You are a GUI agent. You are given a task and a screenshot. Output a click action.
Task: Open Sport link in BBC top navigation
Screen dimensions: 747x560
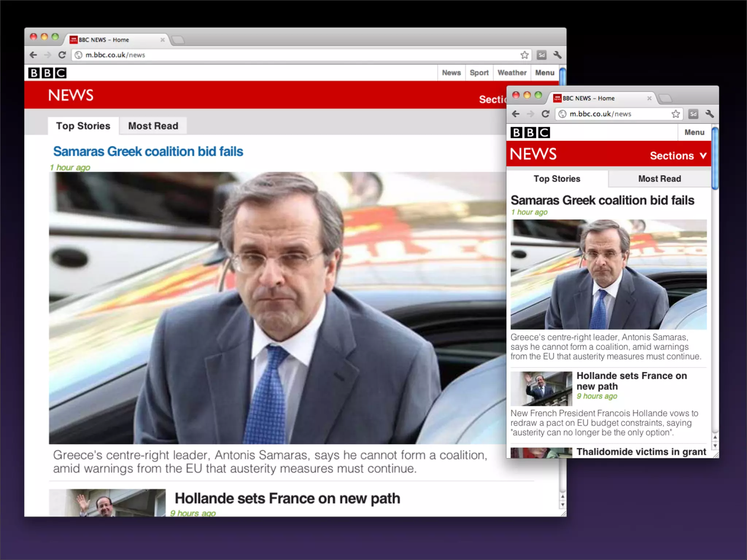tap(479, 73)
